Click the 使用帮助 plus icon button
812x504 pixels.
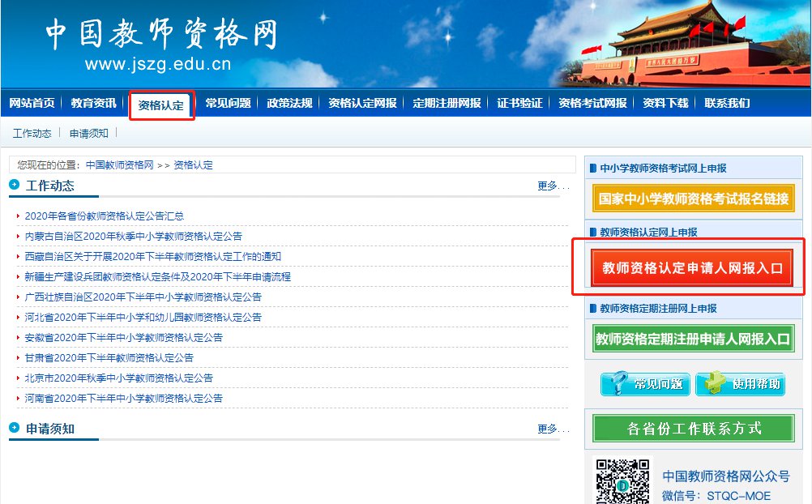pos(741,383)
